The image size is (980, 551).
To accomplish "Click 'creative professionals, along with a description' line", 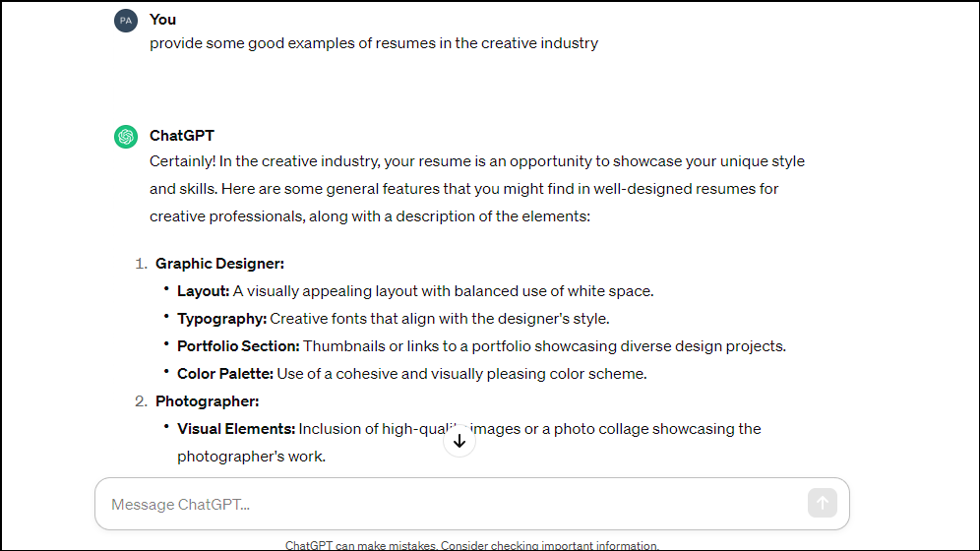I will click(369, 216).
